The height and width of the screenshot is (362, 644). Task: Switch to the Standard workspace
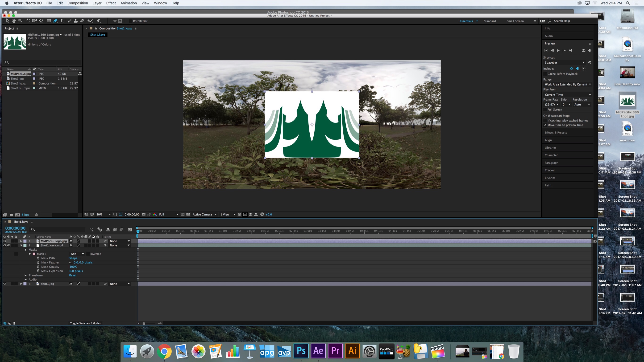[490, 21]
